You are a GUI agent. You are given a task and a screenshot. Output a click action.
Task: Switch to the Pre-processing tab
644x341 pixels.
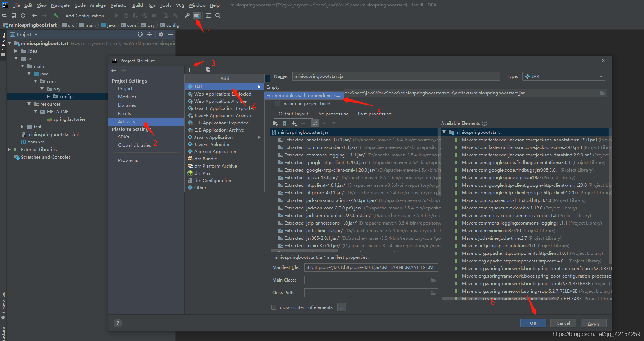click(x=333, y=114)
